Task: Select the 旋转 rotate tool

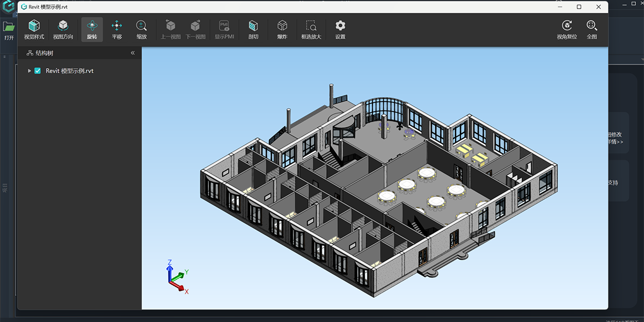Action: pos(92,30)
